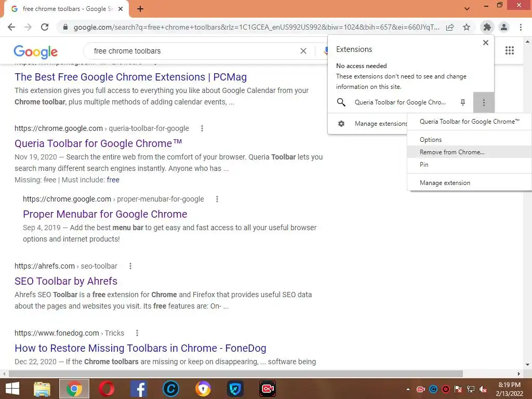This screenshot has height=399, width=532.
Task: Launch Opera from the taskbar
Action: (106, 389)
